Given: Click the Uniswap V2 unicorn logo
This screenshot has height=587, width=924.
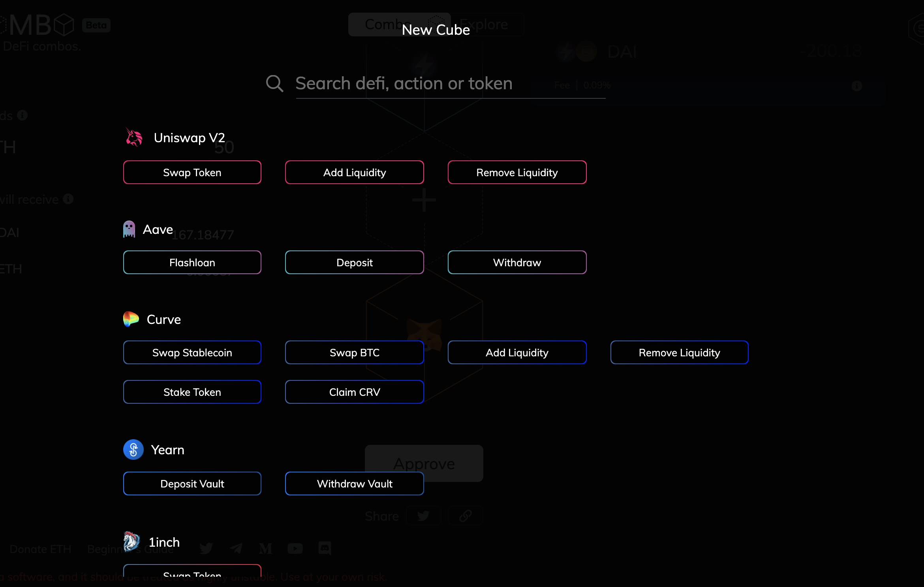Looking at the screenshot, I should (x=134, y=137).
